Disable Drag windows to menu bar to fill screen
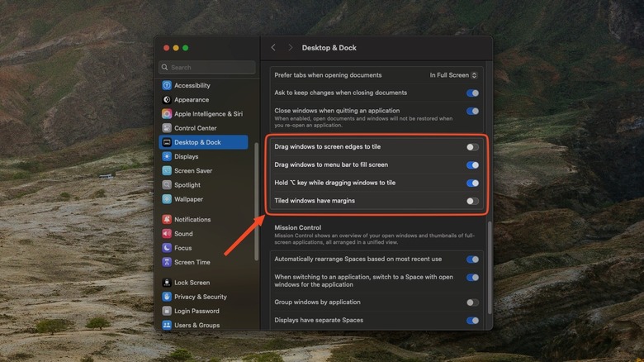This screenshot has height=362, width=644. pos(472,165)
